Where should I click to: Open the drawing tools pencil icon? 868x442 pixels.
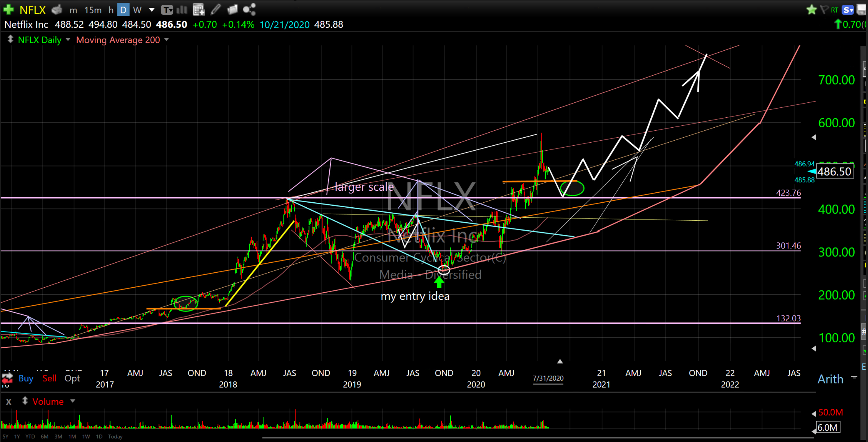point(216,9)
